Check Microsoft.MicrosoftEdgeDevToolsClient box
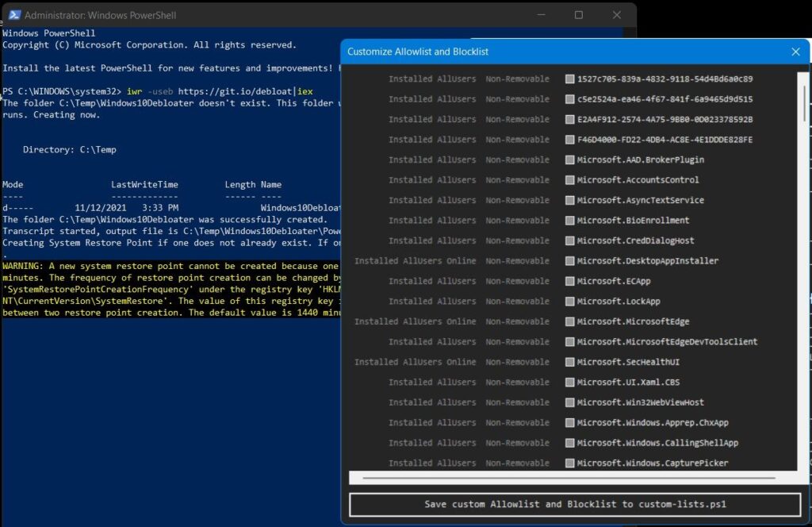This screenshot has height=527, width=812. 569,341
